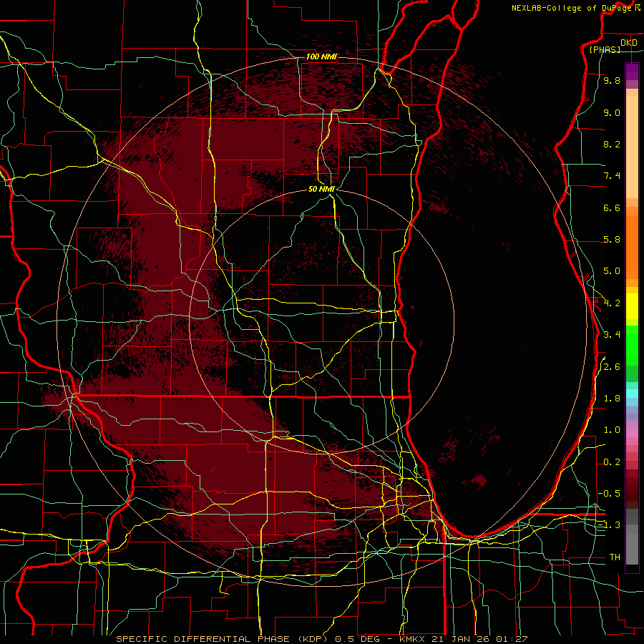
Task: Click the 5.8 scale value
Action: pos(612,240)
